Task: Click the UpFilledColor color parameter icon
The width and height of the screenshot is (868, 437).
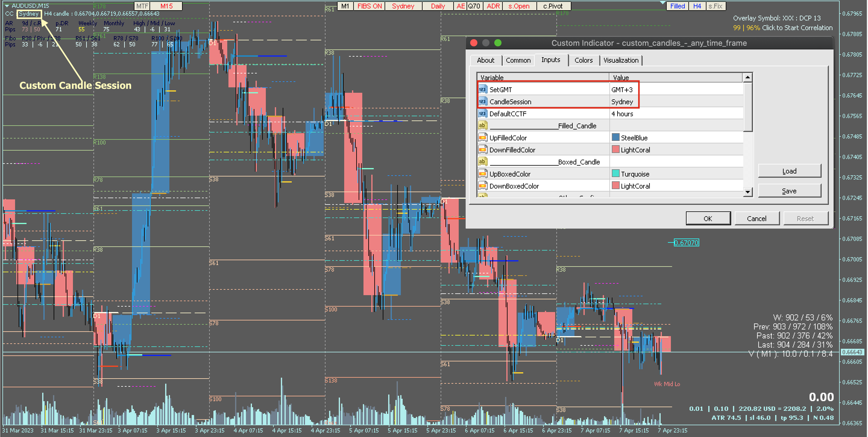Action: (x=483, y=138)
